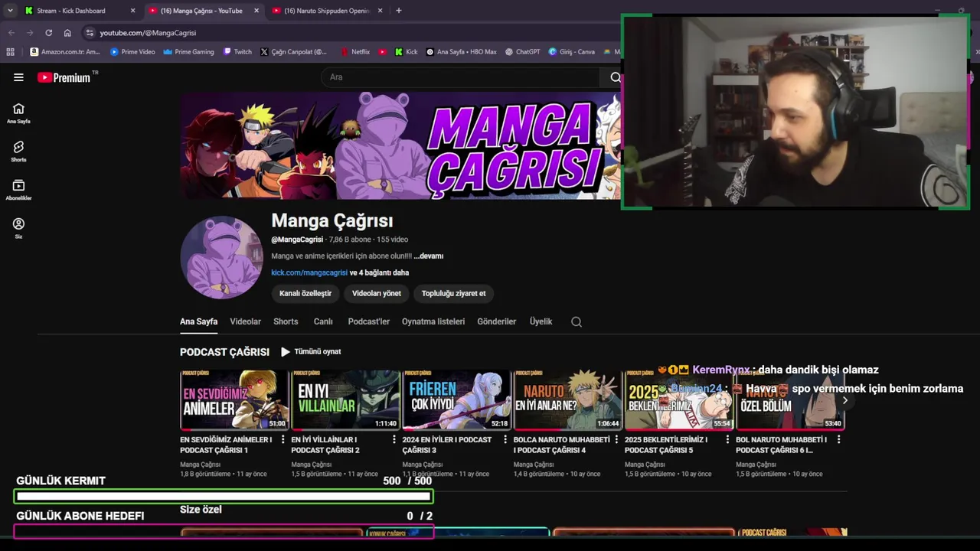Image resolution: width=980 pixels, height=551 pixels.
Task: Close the Naruto Shippuden tab
Action: (380, 11)
